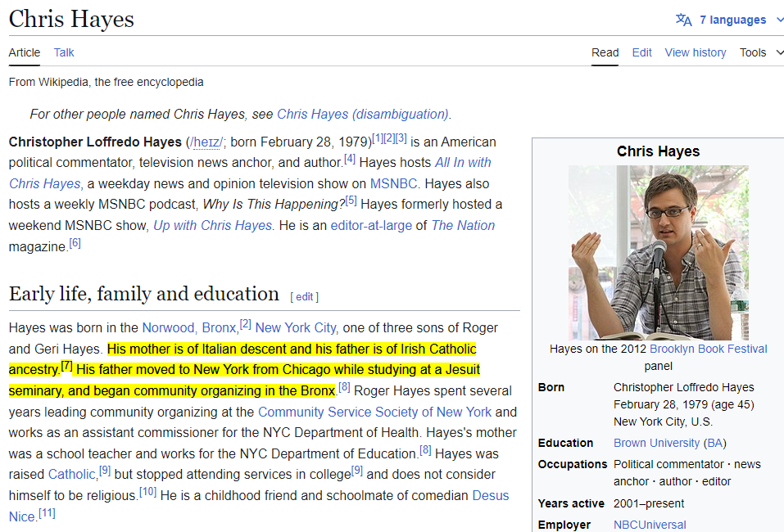Open the 7 languages translate icon
Viewport: 784px width, 532px height.
pyautogui.click(x=683, y=20)
